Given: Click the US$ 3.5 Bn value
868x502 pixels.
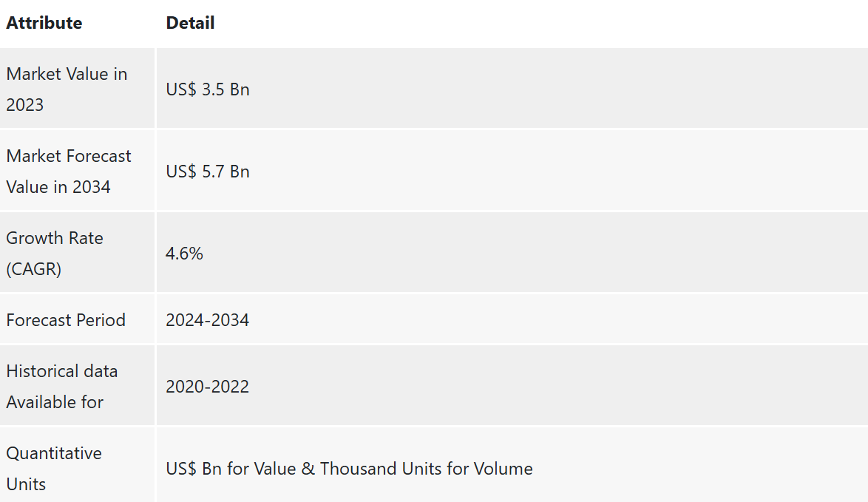Looking at the screenshot, I should (x=208, y=89).
